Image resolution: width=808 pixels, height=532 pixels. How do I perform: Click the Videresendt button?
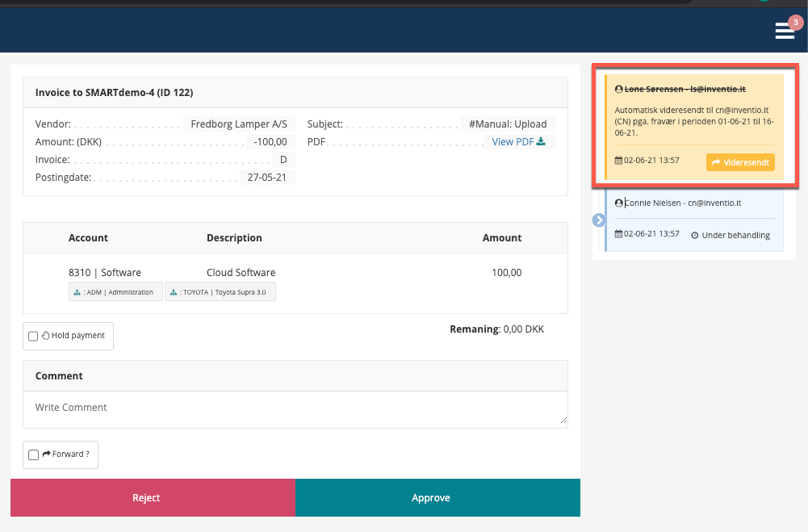click(x=740, y=162)
